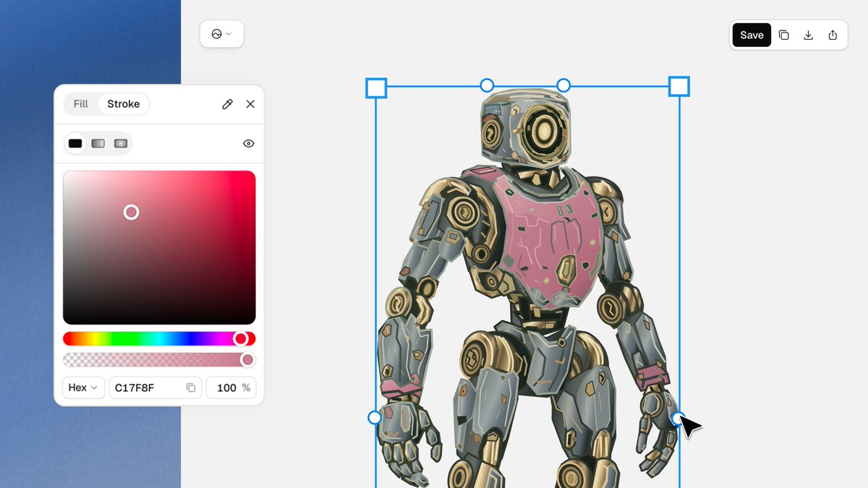Click the opacity percentage field showing 100
This screenshot has width=868, height=488.
[231, 388]
